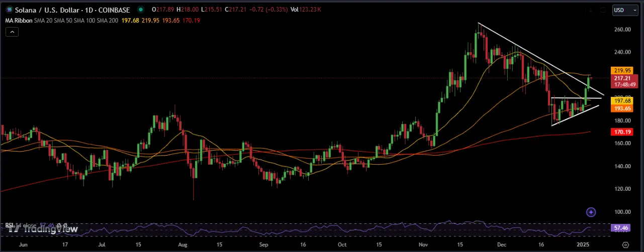Click the Solana coin logo icon
644x252 pixels.
click(x=10, y=10)
